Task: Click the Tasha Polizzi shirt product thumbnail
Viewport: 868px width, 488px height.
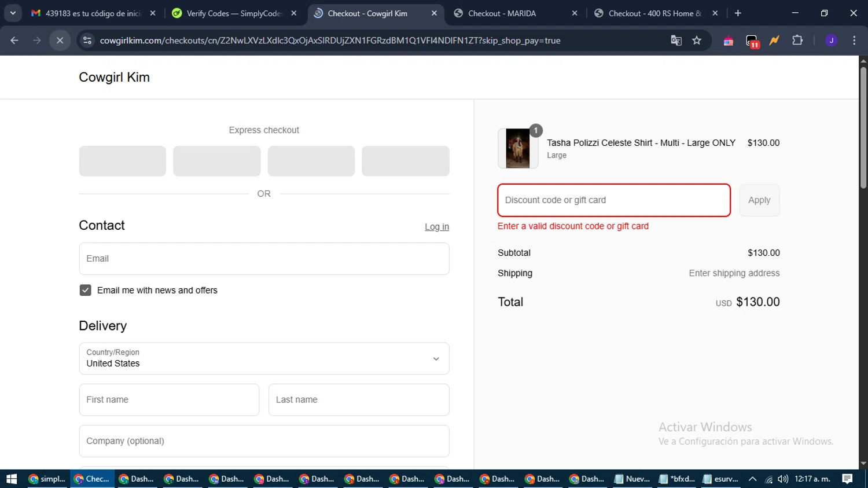Action: [x=518, y=148]
